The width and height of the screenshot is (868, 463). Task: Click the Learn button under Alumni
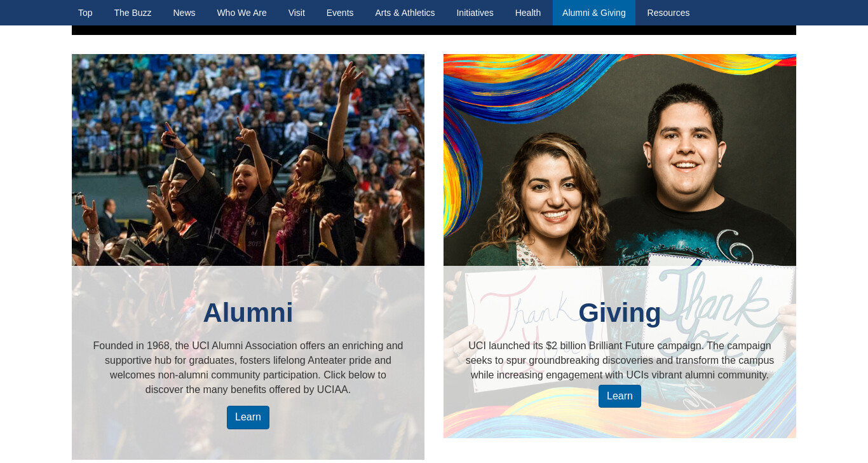click(x=248, y=417)
